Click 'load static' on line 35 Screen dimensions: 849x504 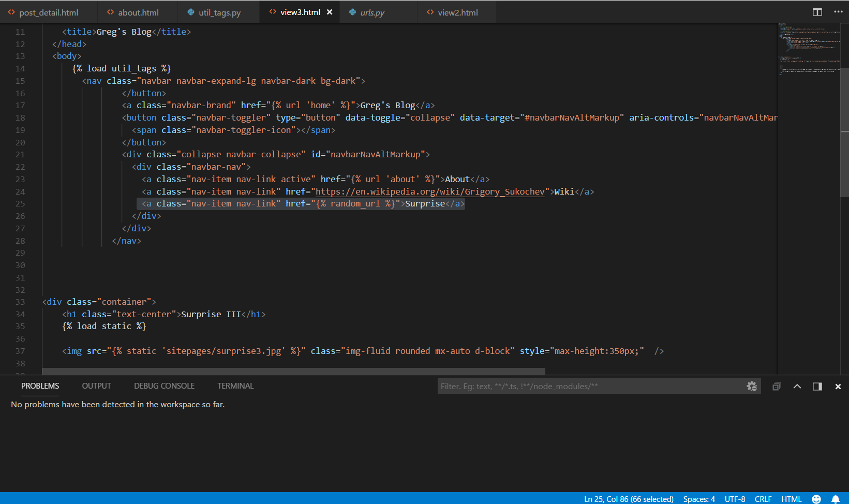pyautogui.click(x=104, y=327)
